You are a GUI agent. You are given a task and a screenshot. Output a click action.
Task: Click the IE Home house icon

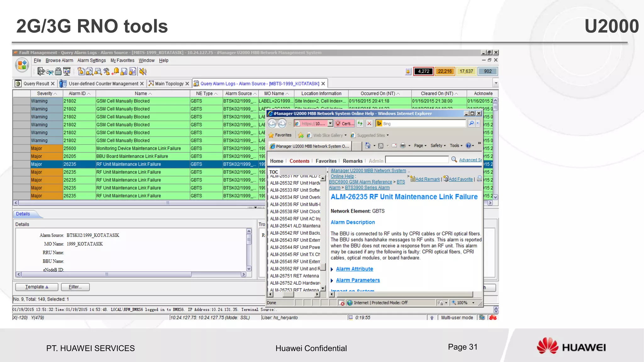(368, 145)
